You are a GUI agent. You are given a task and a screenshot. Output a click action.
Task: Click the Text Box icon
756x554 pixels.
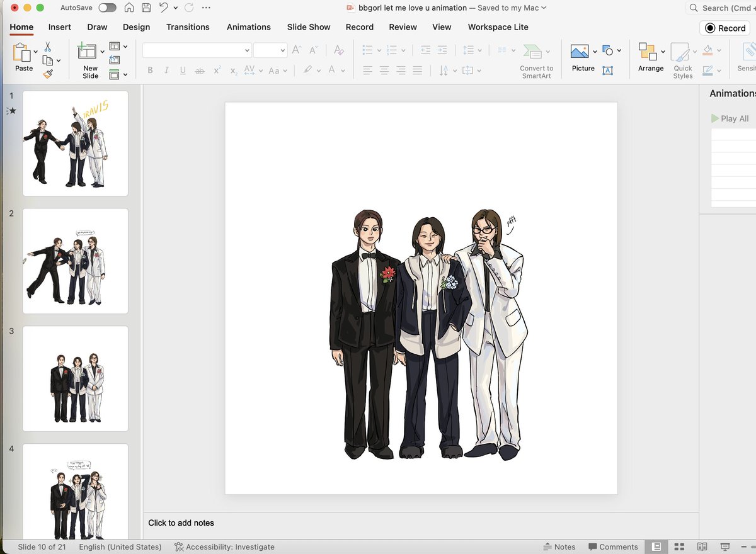tap(608, 71)
